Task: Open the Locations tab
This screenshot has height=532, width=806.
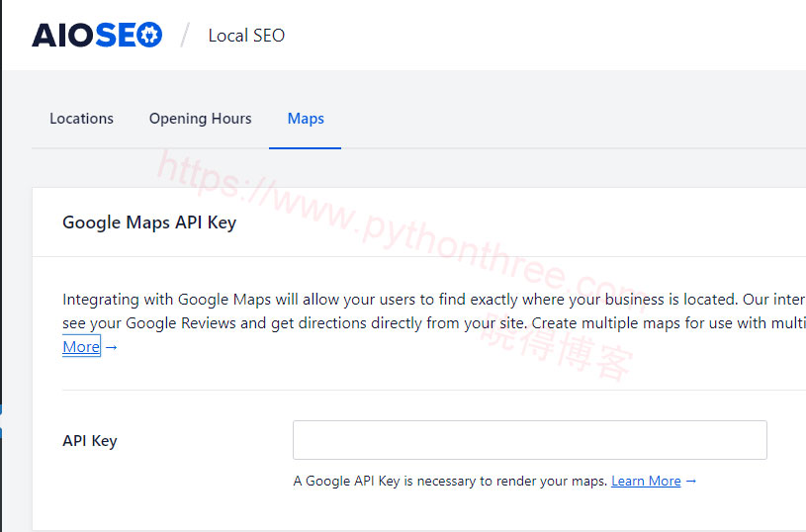Action: click(81, 119)
